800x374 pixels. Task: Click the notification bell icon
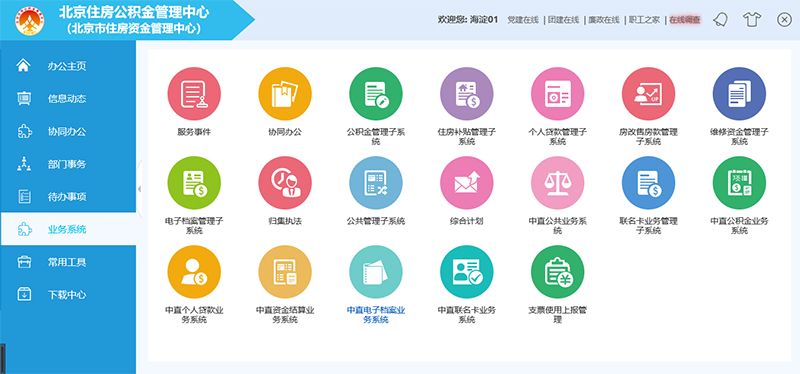pyautogui.click(x=720, y=20)
